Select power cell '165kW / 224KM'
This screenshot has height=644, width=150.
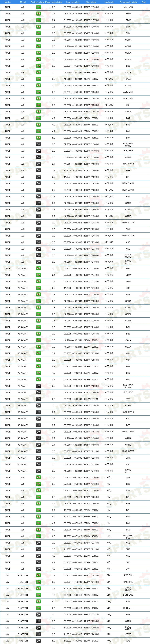click(91, 614)
